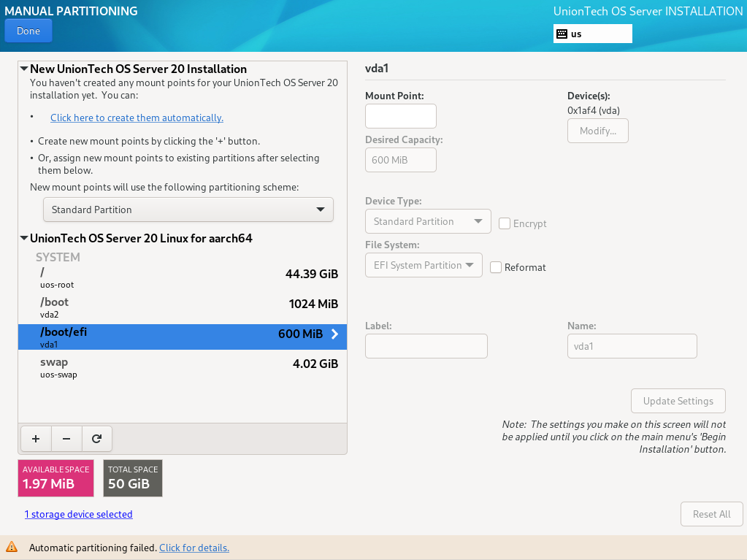
Task: Open keyboard layout indicator 'us'
Action: pyautogui.click(x=593, y=34)
